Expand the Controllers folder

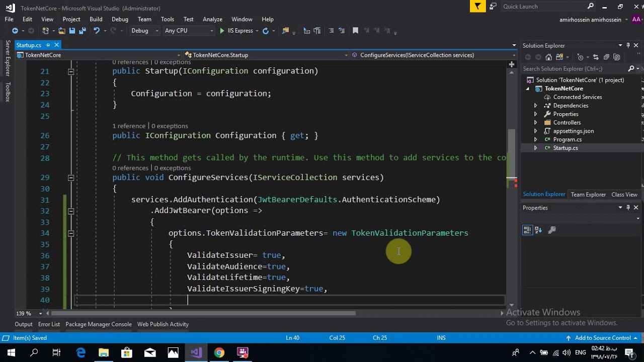pyautogui.click(x=535, y=123)
